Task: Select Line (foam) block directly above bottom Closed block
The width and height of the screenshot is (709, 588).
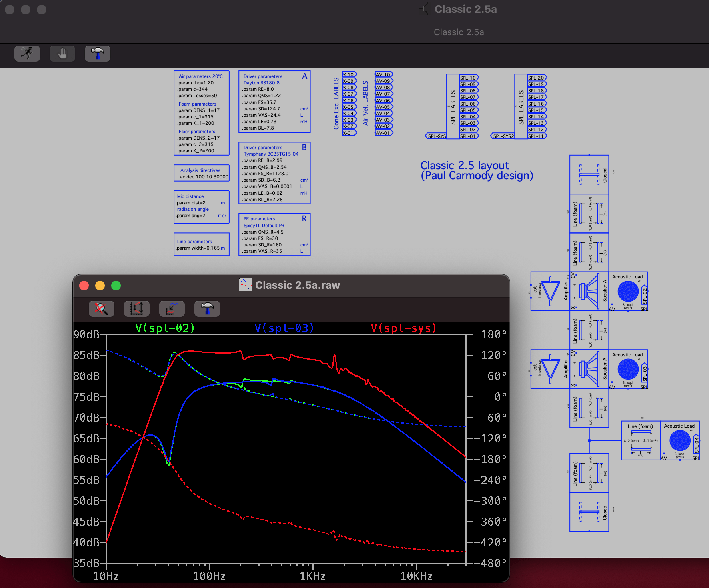Action: click(589, 473)
